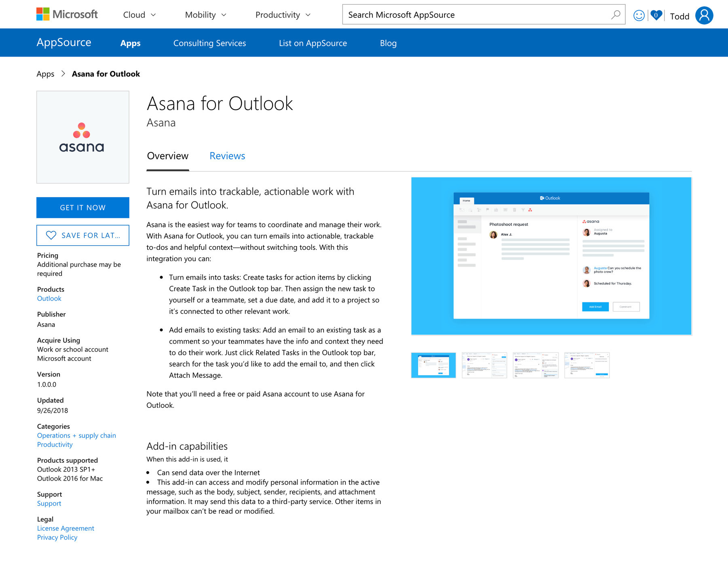Screen dimensions: 728x565
Task: Click the updated date 9/26/2018
Action: [x=53, y=410]
